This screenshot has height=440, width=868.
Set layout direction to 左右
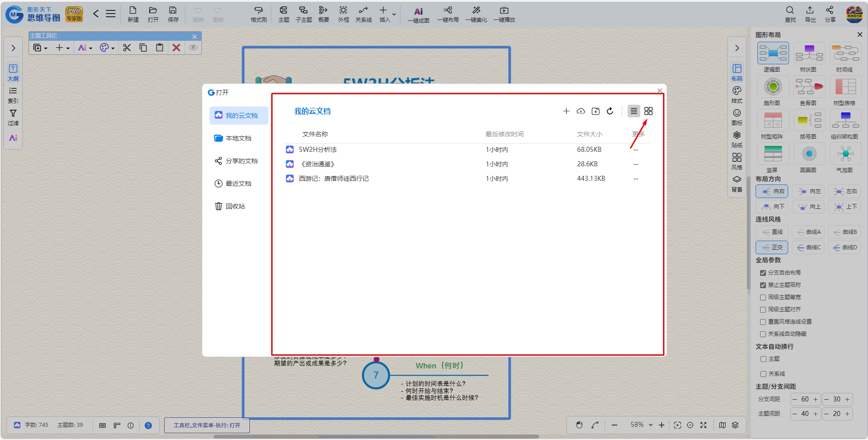coord(845,191)
